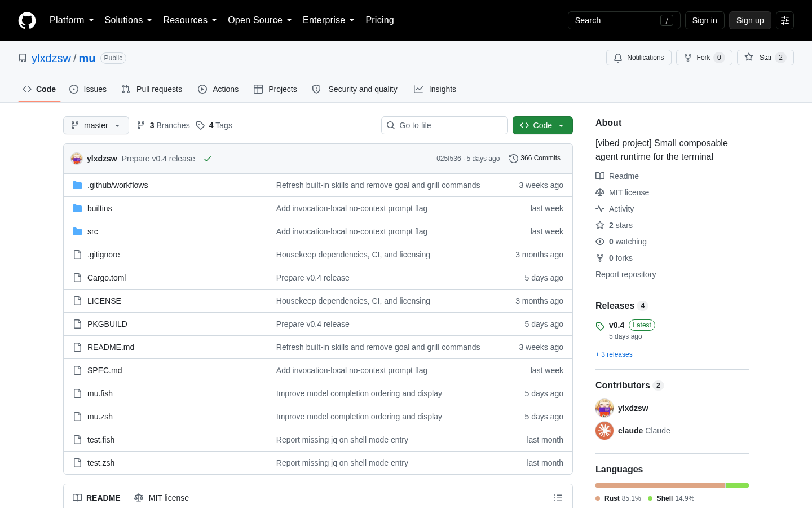Open the SPEC.md file
This screenshot has height=508, width=812.
coord(104,370)
